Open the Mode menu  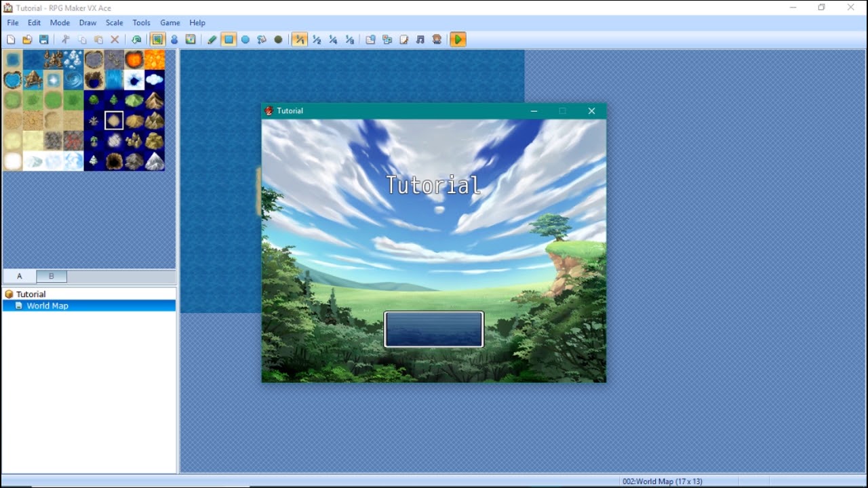click(60, 23)
